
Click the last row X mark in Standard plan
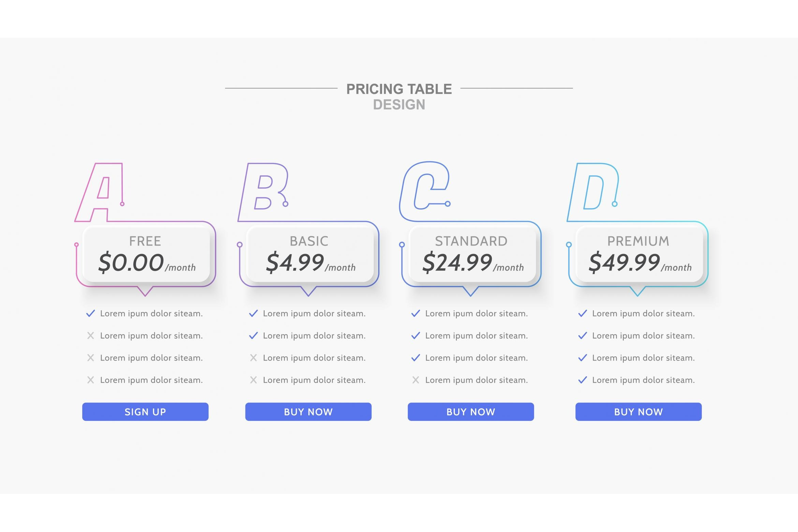[416, 380]
